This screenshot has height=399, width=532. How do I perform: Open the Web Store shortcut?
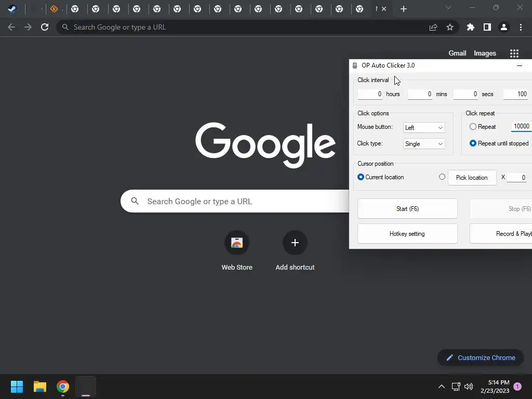click(x=237, y=250)
